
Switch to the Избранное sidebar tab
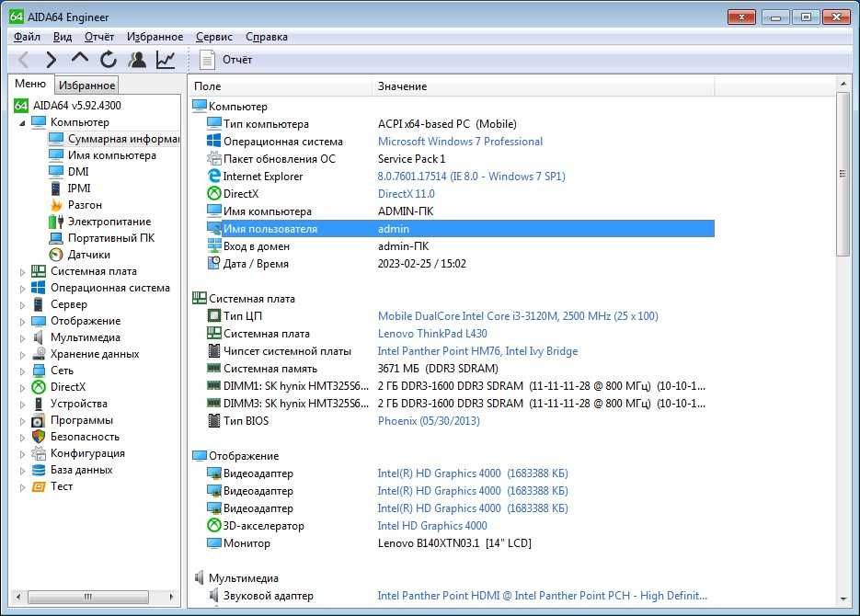pyautogui.click(x=87, y=86)
